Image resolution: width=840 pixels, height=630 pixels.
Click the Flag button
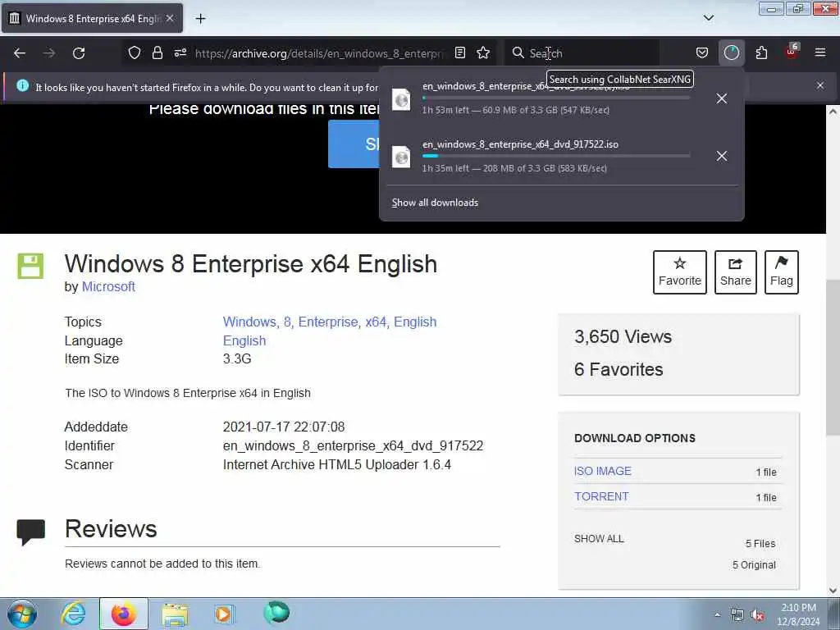[x=782, y=272]
